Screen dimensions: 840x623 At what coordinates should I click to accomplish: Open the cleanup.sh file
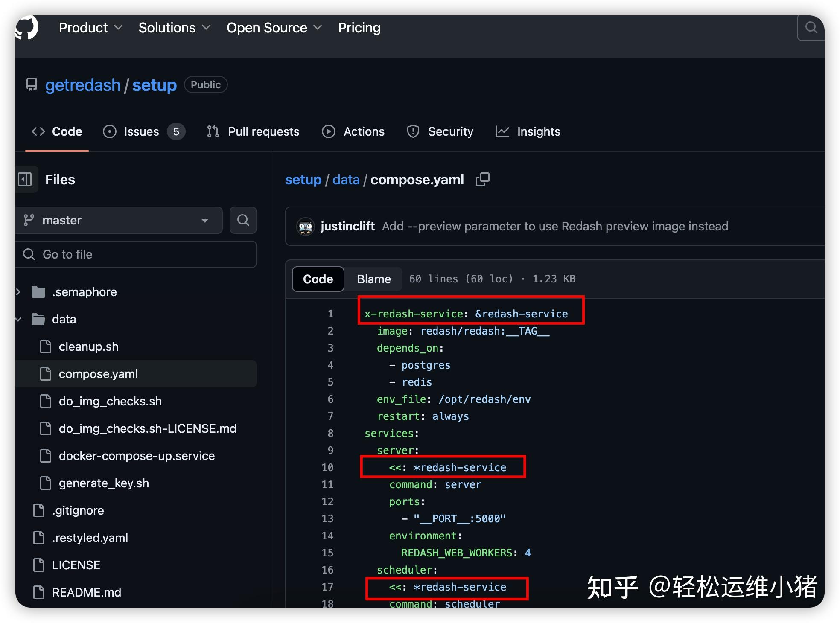tap(88, 346)
